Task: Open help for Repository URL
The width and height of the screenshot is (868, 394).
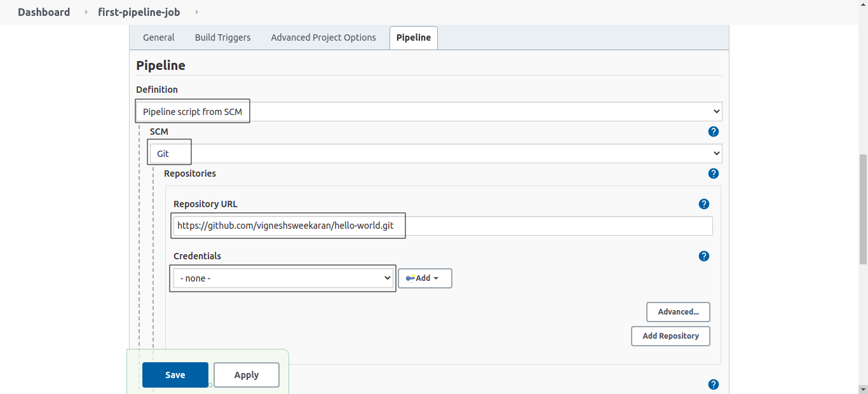Action: [x=703, y=204]
